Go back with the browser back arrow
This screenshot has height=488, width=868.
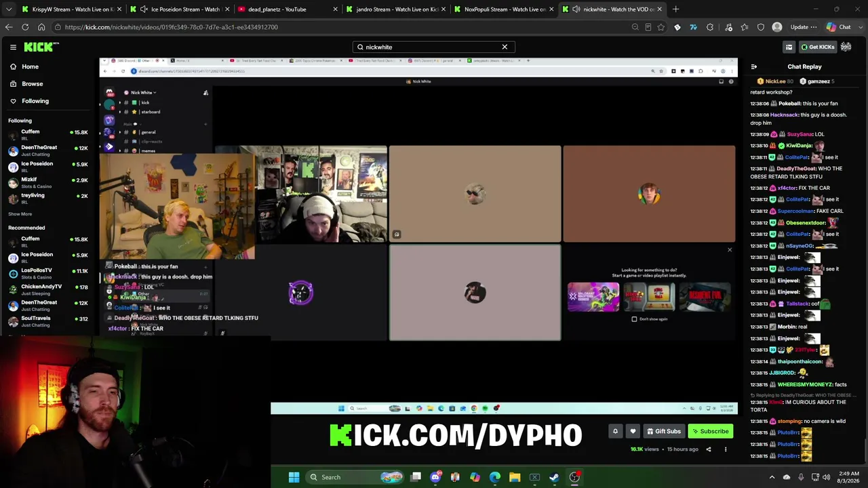tap(9, 27)
